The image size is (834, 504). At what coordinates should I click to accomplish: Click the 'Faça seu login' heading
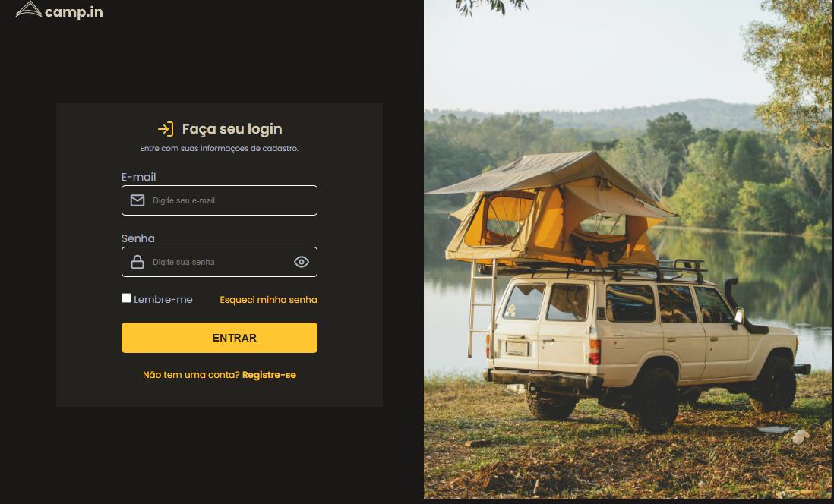click(x=232, y=129)
